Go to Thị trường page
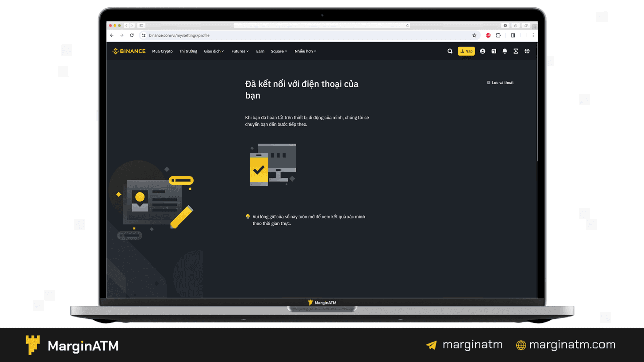Screen dimensions: 644x362 pos(188,51)
